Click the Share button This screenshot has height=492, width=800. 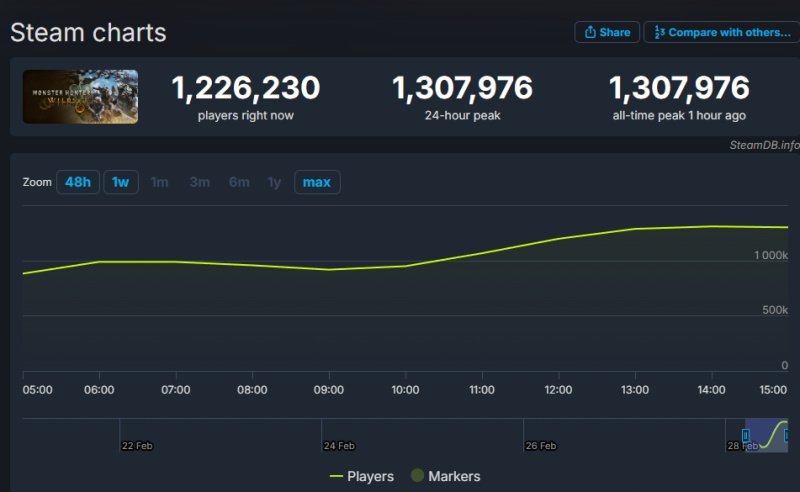point(607,32)
